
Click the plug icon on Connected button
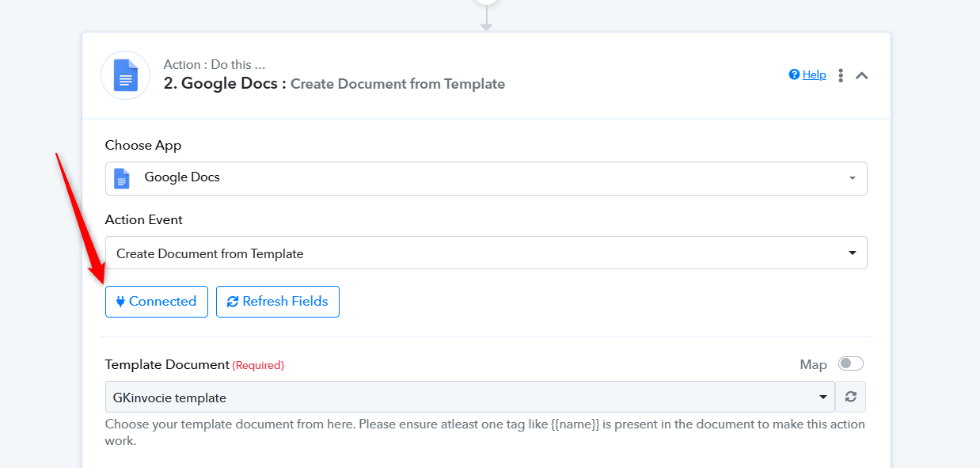pos(120,302)
